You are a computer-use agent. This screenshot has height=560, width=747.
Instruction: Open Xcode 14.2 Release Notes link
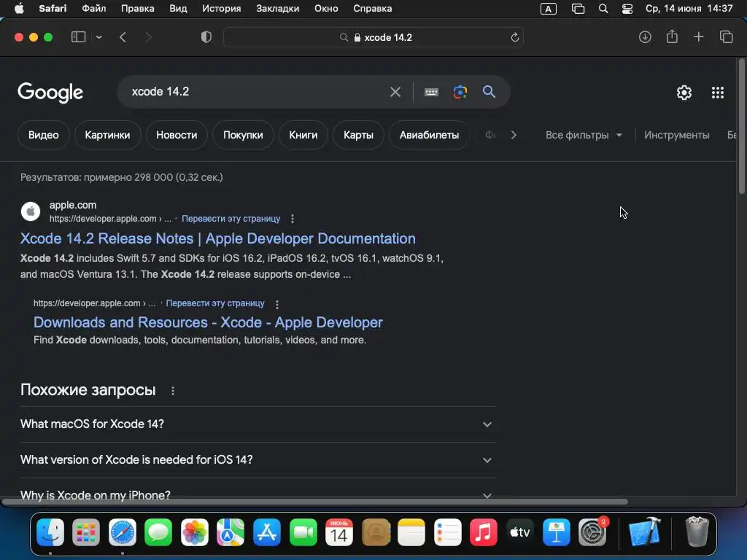click(217, 238)
